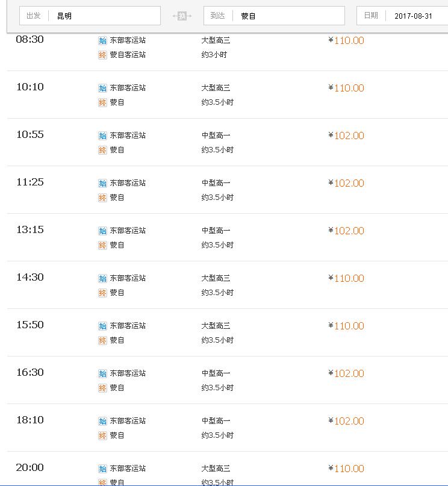Image resolution: width=448 pixels, height=486 pixels.
Task: Open 蒙自客运站 destination station link
Action: 128,55
